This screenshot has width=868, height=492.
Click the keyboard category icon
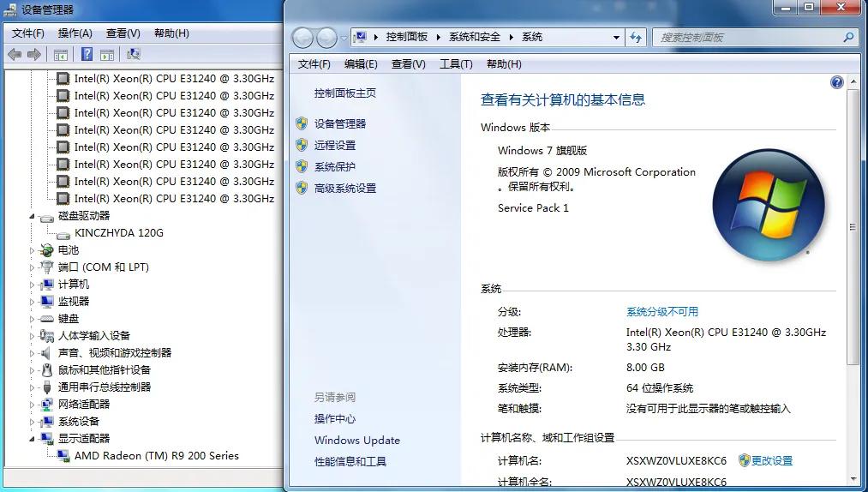coord(47,319)
